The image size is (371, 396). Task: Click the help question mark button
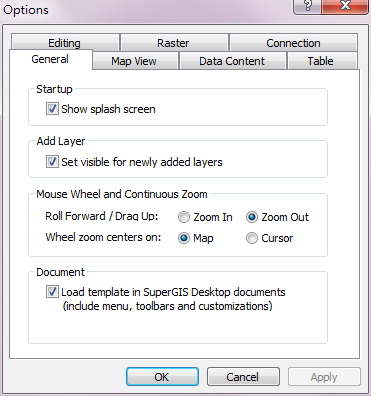(308, 6)
